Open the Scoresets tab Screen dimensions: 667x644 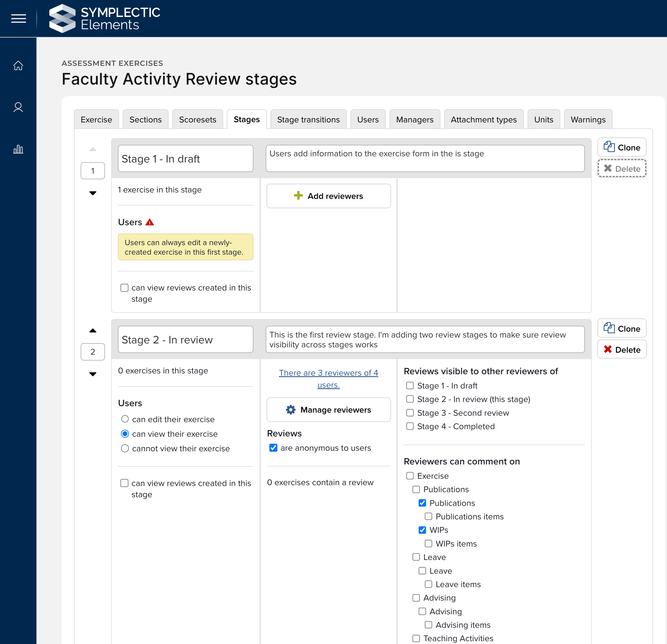tap(197, 120)
